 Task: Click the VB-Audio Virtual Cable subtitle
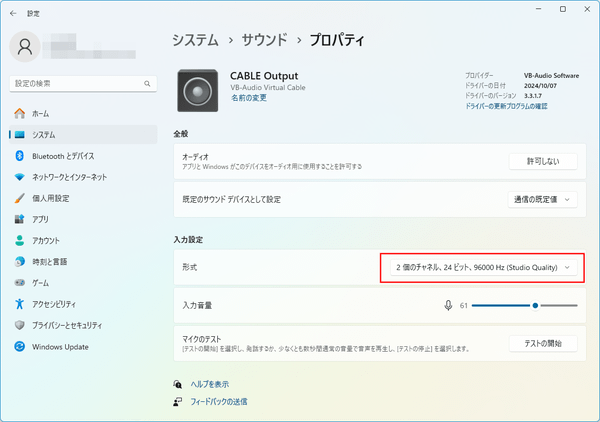[268, 87]
